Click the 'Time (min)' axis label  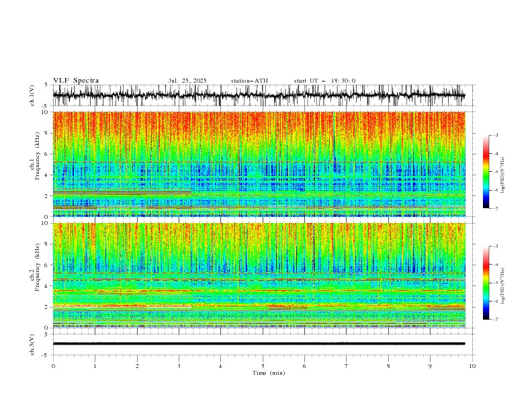269,373
